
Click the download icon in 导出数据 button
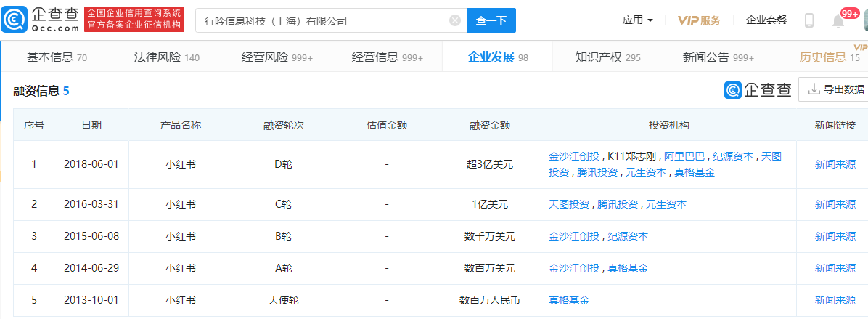[x=814, y=89]
